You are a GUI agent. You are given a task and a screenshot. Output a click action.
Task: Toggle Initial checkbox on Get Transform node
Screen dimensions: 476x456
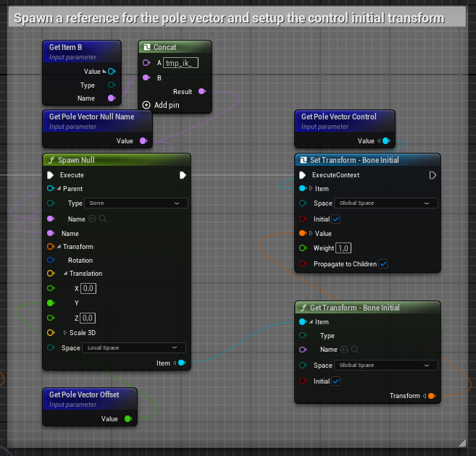[335, 381]
